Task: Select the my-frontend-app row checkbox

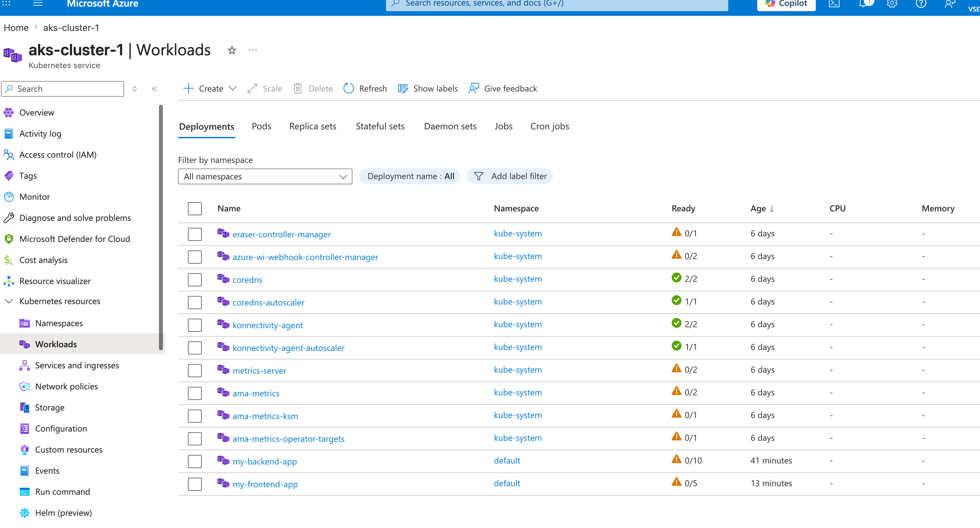Action: point(195,484)
